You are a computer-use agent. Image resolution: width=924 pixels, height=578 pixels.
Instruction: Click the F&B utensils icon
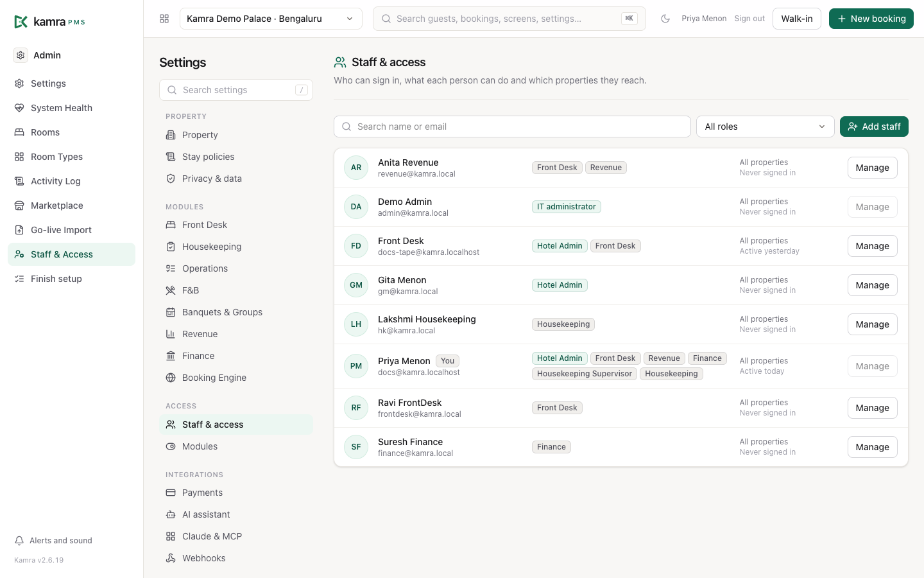click(171, 290)
